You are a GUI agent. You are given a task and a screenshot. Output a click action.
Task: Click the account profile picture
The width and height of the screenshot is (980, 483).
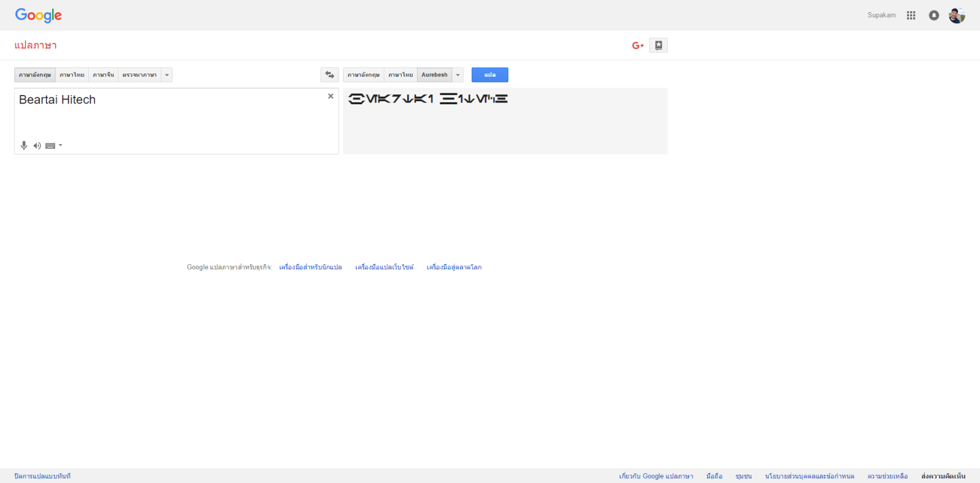pyautogui.click(x=957, y=15)
